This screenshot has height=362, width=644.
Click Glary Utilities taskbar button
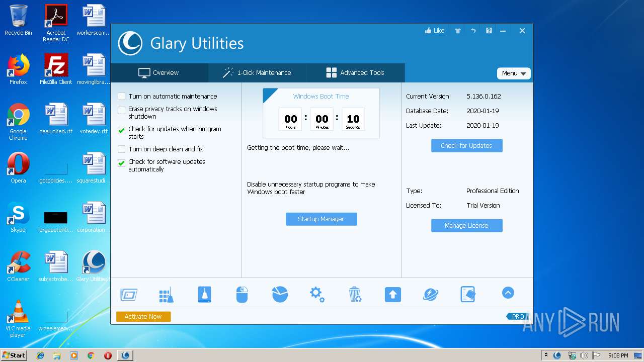125,355
